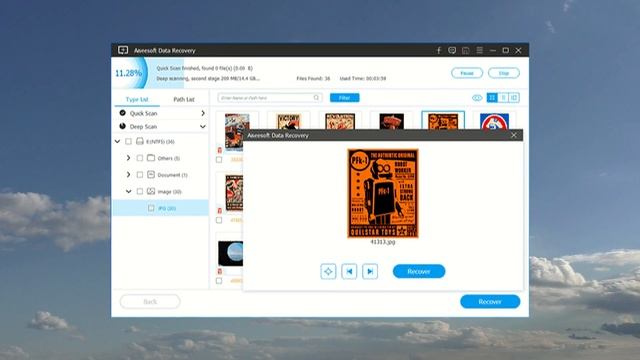
Task: Switch to detail content view
Action: (x=514, y=98)
